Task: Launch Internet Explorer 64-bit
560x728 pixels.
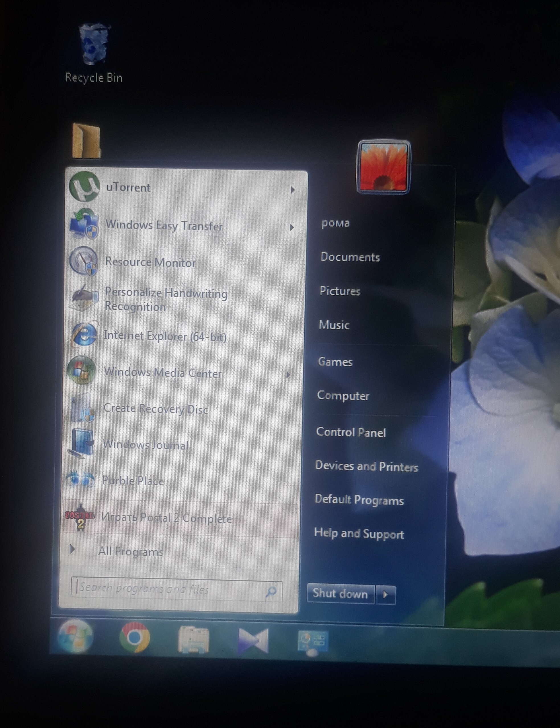Action: 165,336
